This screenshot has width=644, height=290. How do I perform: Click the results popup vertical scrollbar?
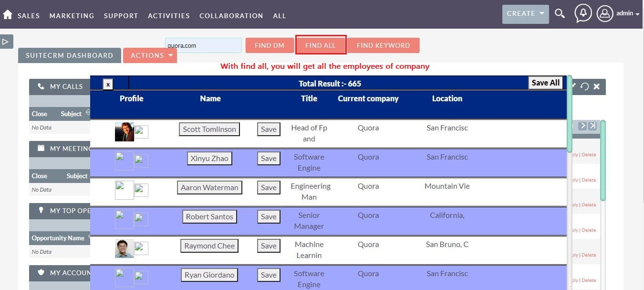tap(570, 113)
